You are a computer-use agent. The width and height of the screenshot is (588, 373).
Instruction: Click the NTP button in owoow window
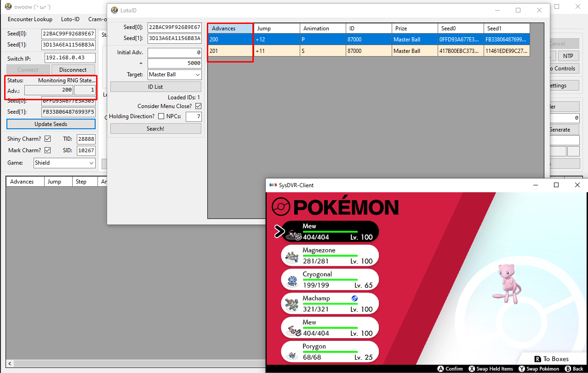(x=568, y=56)
